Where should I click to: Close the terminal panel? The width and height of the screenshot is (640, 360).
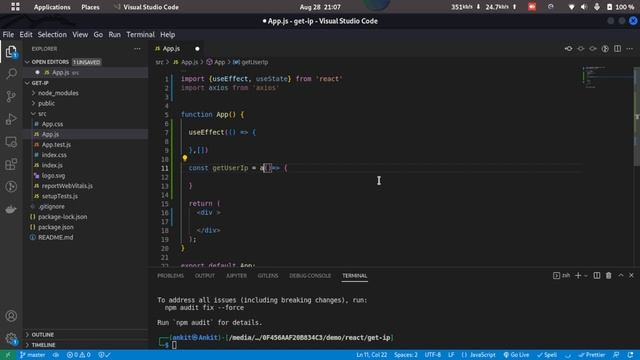tap(631, 276)
